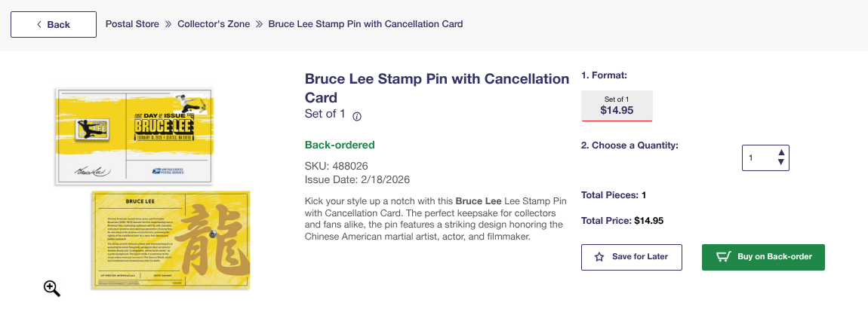Select the Set of 1 $14.95 format

[x=617, y=105]
